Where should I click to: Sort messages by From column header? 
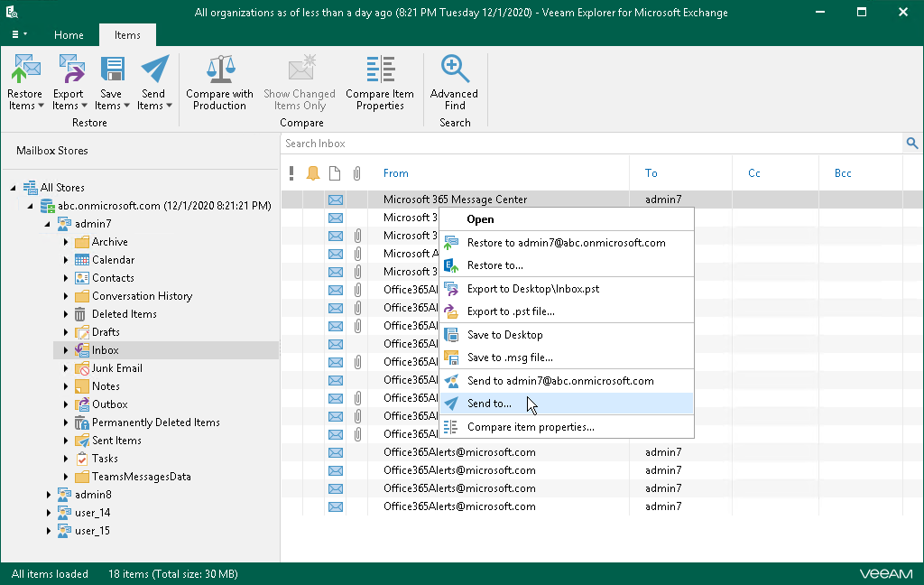[396, 173]
